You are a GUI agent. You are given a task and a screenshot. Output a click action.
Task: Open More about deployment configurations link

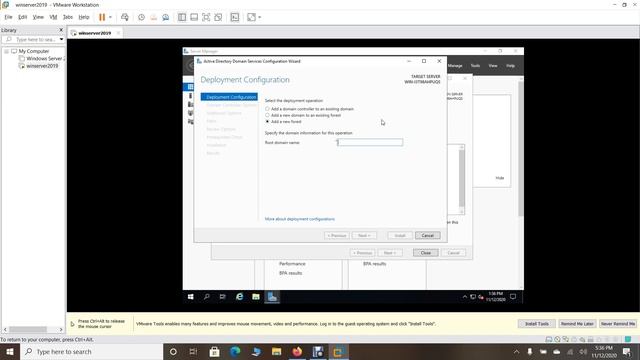(300, 219)
